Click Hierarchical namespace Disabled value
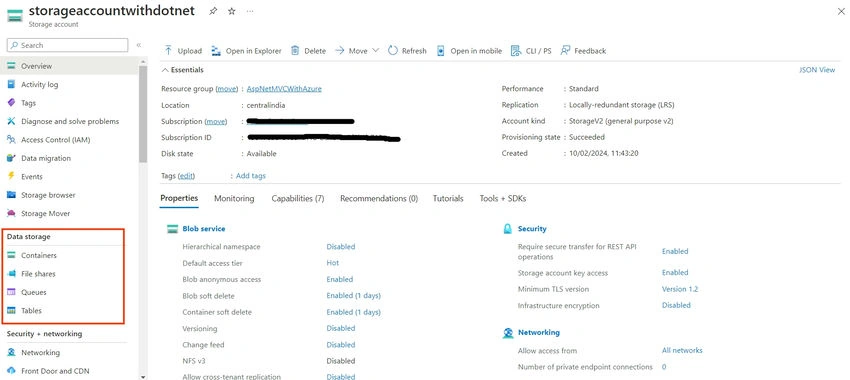 tap(341, 247)
